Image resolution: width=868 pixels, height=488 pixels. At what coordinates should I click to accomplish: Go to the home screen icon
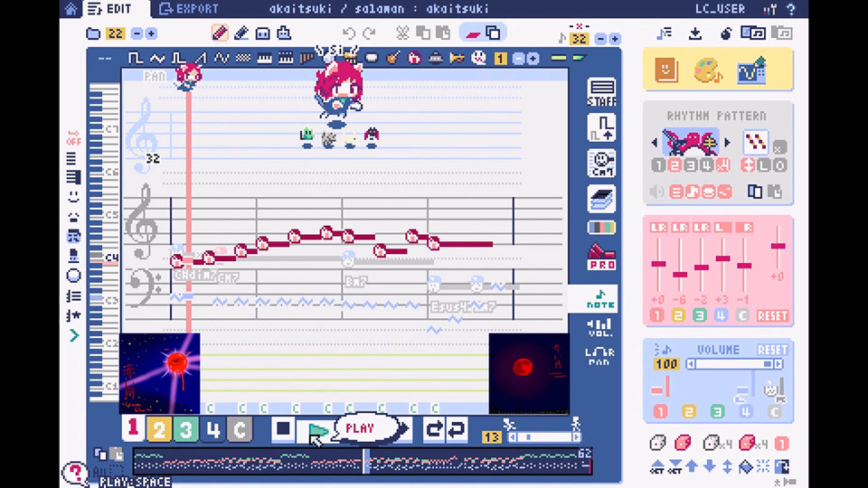[71, 9]
